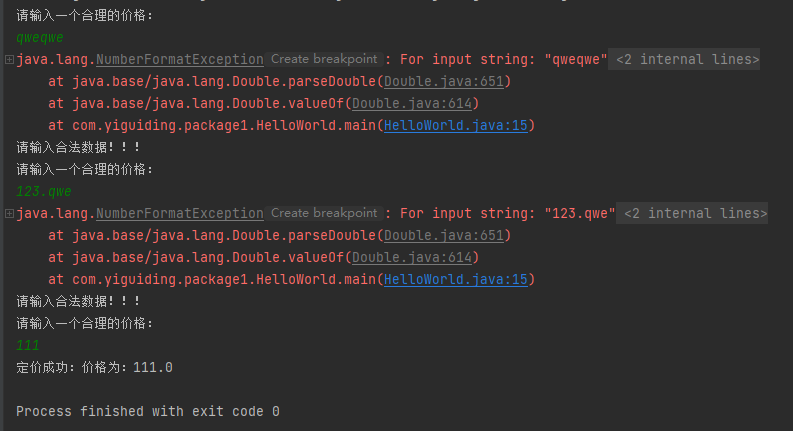793x431 pixels.
Task: Click Create breakpoint on the qweqwe exception line
Action: tap(324, 60)
